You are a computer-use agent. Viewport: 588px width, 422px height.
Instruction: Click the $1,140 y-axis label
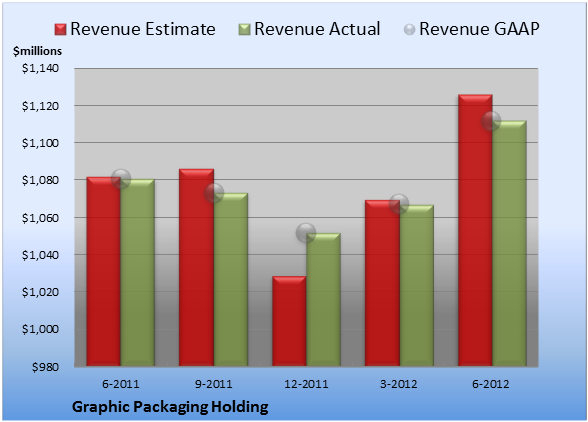click(40, 68)
